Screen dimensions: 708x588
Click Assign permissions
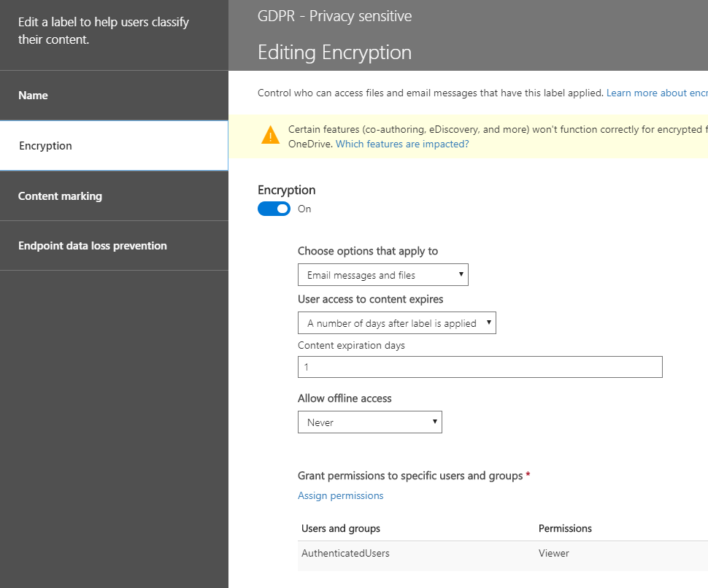pyautogui.click(x=340, y=495)
